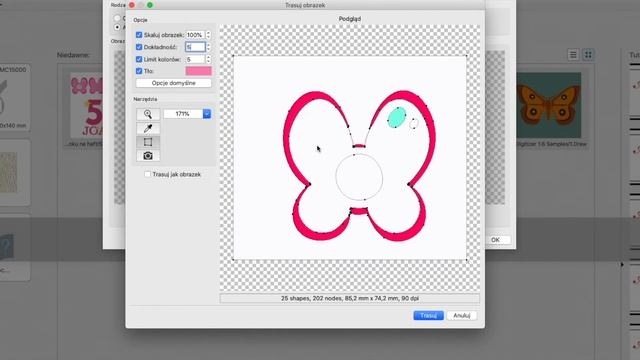The width and height of the screenshot is (640, 360).
Task: Click the Trasuj obrazek window title
Action: coord(305,5)
